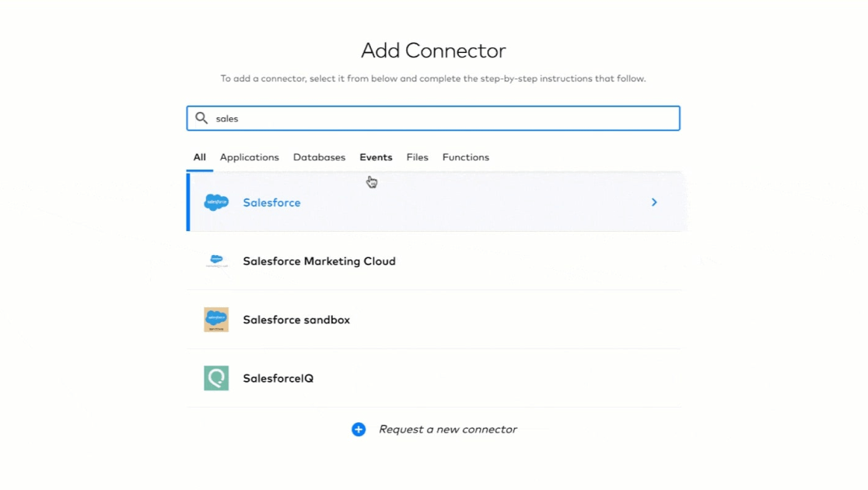Viewport: 868px width, 490px height.
Task: Open the Applications tab
Action: [249, 157]
